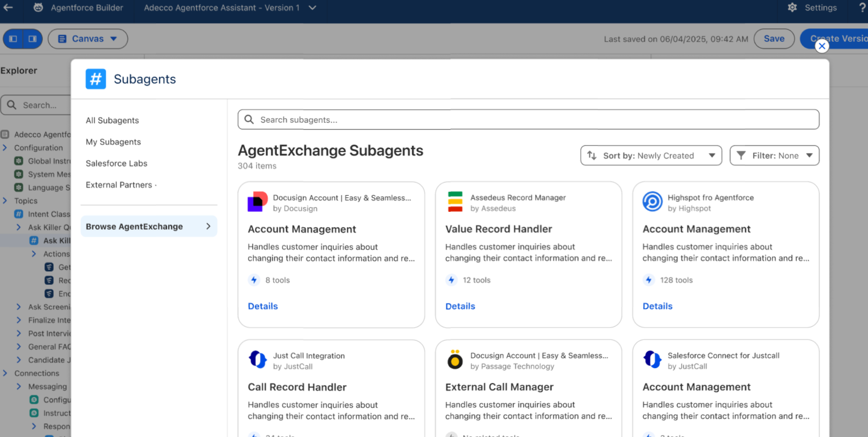868x437 pixels.
Task: Click chevron beside Browse AgentExchange
Action: pyautogui.click(x=208, y=227)
